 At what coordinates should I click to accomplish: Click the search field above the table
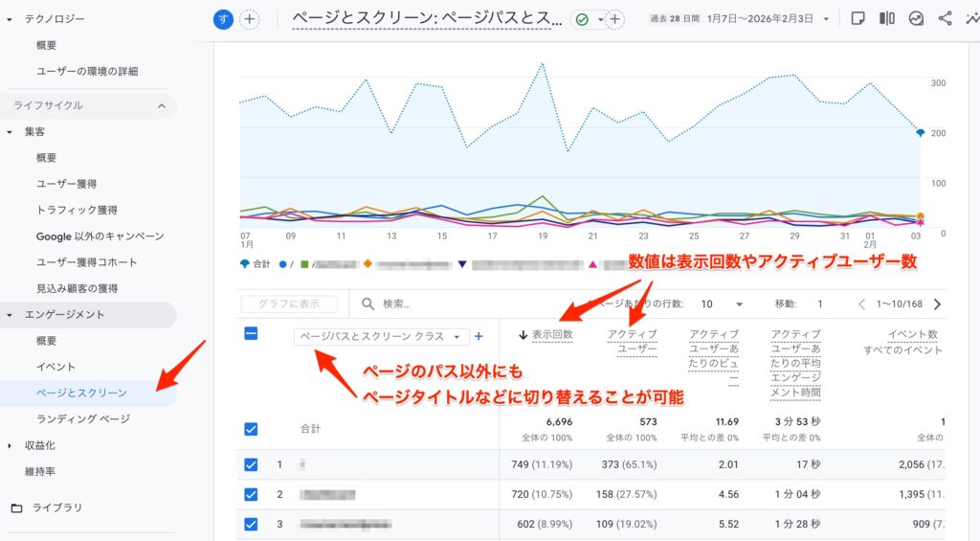click(x=431, y=304)
